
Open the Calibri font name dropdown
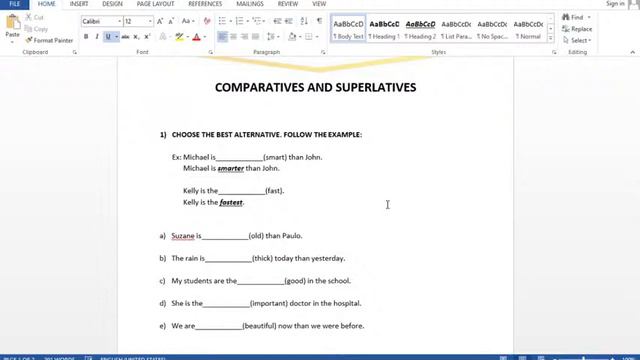(120, 21)
